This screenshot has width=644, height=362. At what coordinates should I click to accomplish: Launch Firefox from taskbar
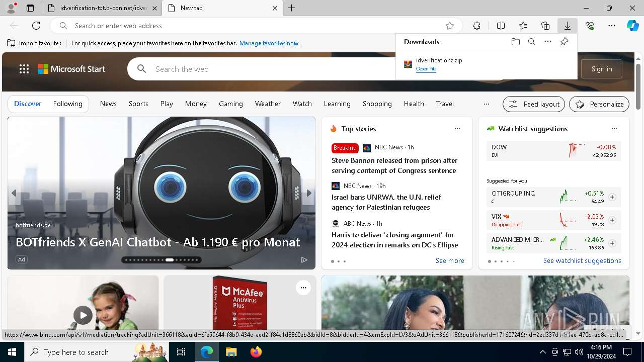coord(256,352)
